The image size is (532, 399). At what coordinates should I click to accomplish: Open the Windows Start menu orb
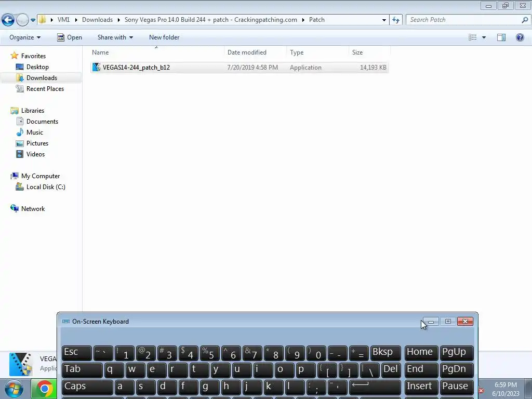14,389
